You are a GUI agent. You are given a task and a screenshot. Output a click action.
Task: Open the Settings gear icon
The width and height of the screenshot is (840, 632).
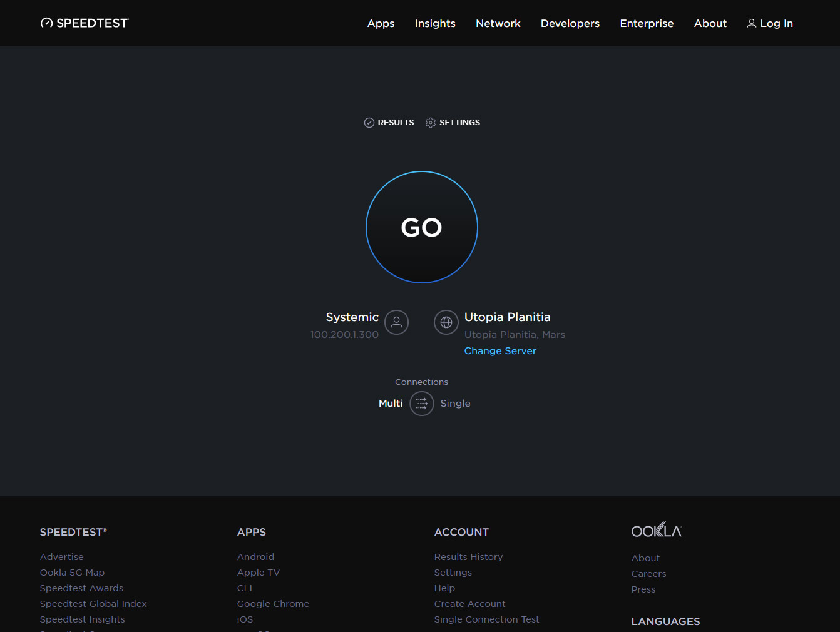tap(431, 123)
